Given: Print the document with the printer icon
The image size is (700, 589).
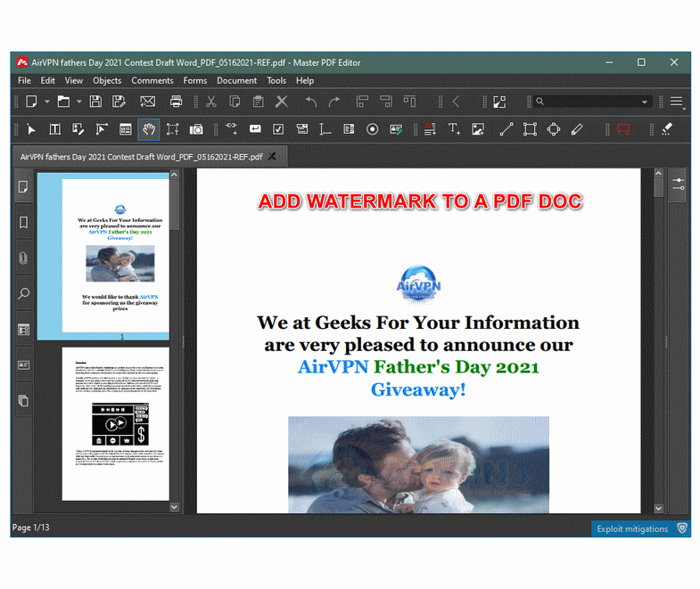Looking at the screenshot, I should tap(177, 102).
